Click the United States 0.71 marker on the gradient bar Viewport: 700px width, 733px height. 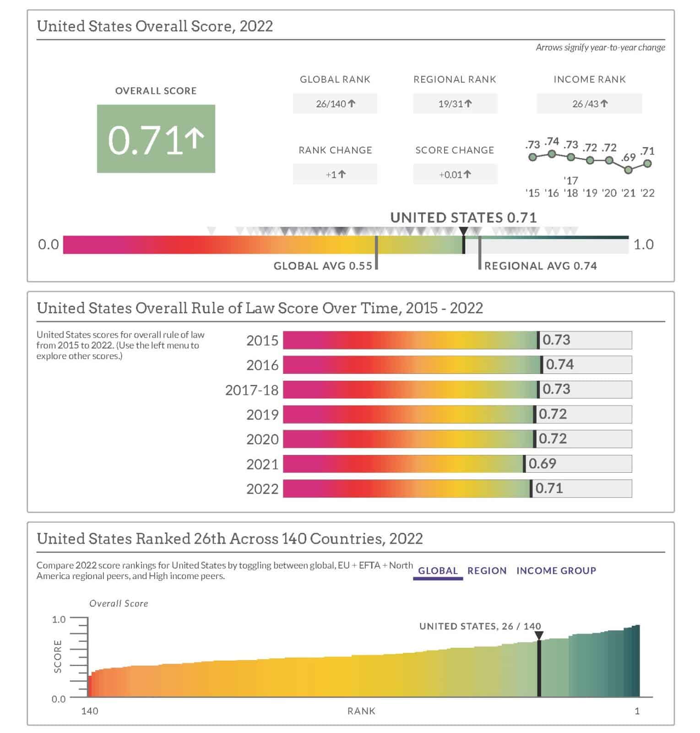coord(464,245)
